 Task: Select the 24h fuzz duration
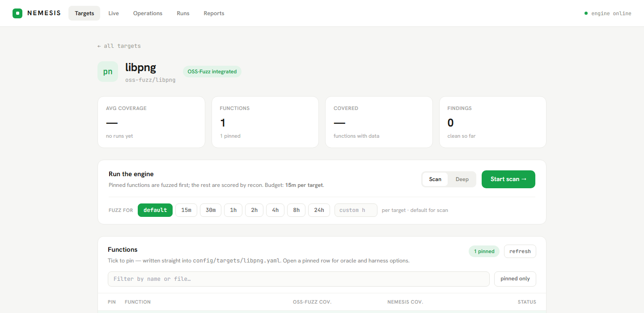click(319, 210)
